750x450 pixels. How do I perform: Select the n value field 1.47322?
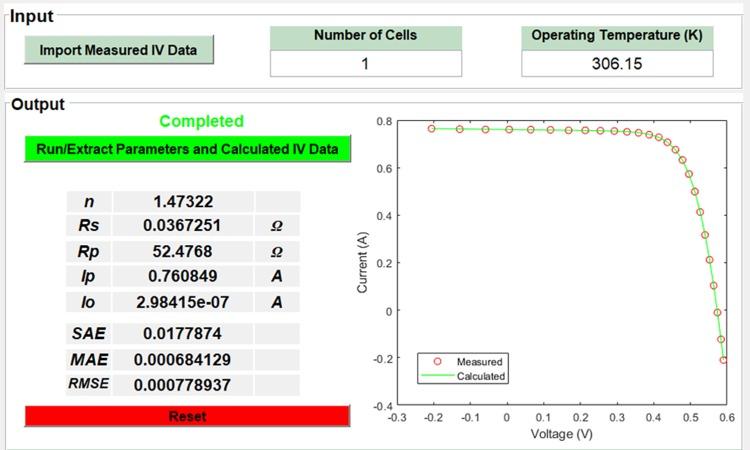click(x=183, y=202)
